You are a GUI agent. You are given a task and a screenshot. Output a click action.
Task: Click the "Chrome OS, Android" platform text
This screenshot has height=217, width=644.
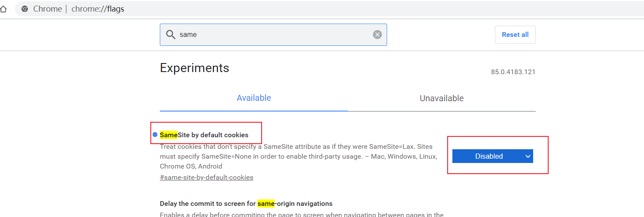click(x=191, y=166)
